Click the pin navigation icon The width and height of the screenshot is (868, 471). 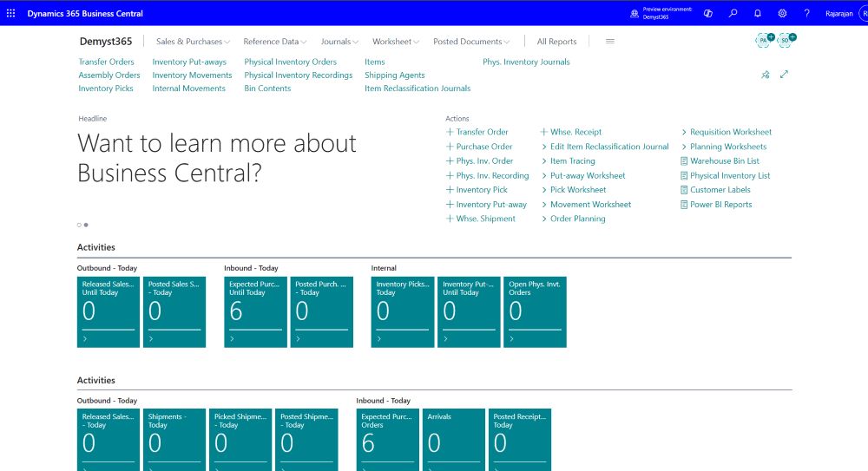765,75
